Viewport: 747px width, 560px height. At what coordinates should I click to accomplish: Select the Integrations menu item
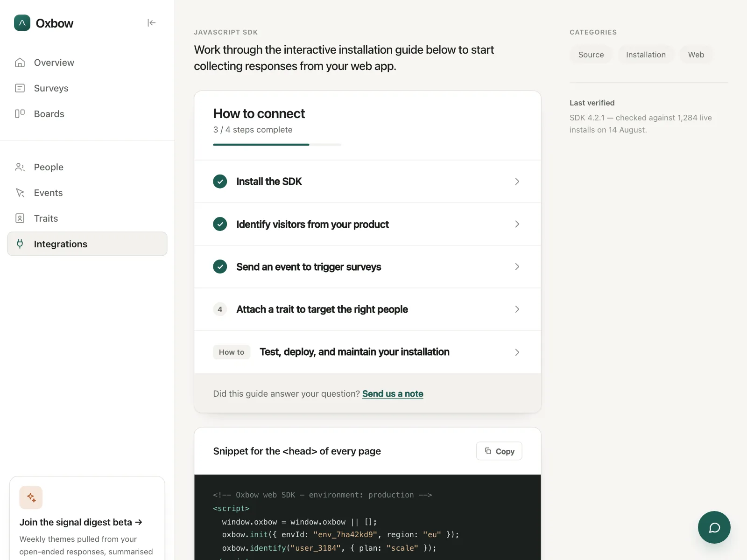point(87,244)
